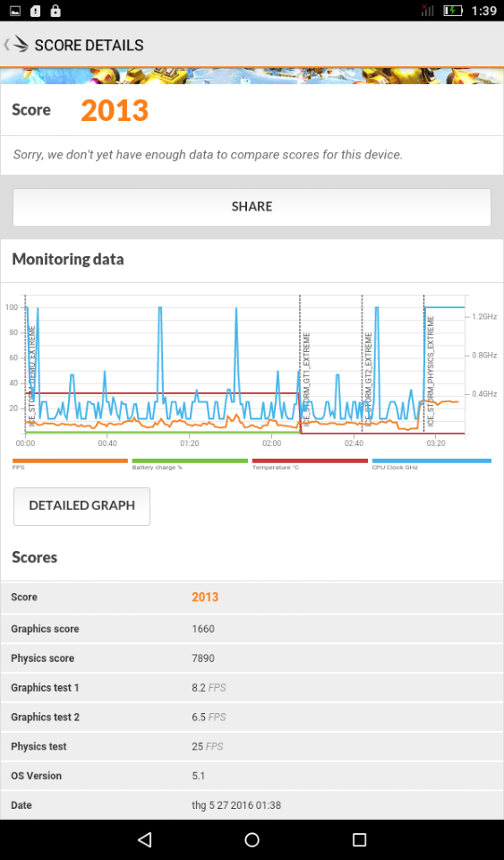Viewport: 504px width, 860px height.
Task: Tap the Ice Storm banner image
Action: 252,76
